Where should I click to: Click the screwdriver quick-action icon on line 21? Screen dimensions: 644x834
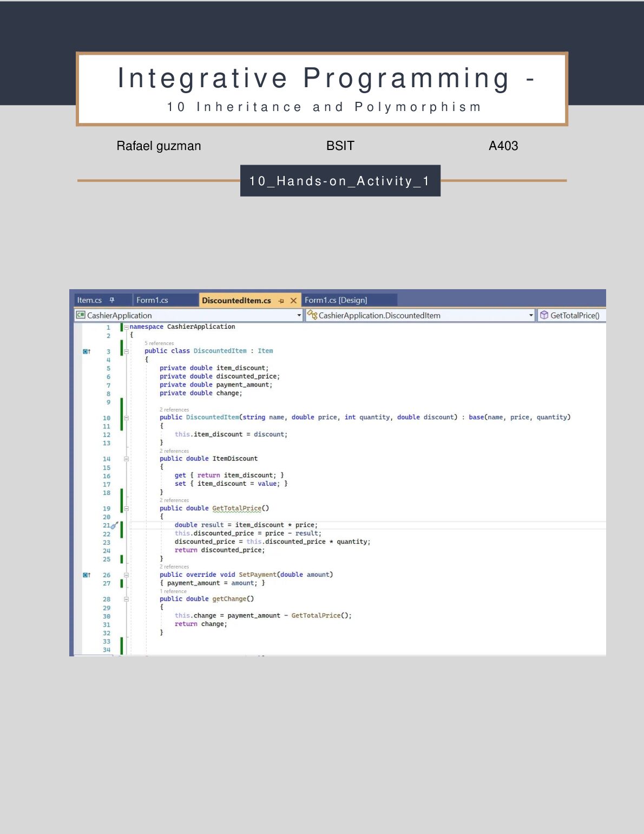[x=114, y=525]
